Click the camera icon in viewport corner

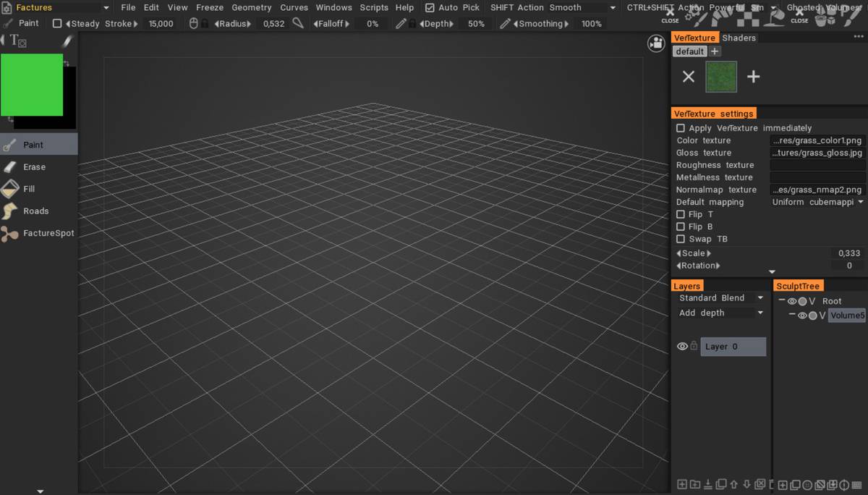tap(656, 43)
